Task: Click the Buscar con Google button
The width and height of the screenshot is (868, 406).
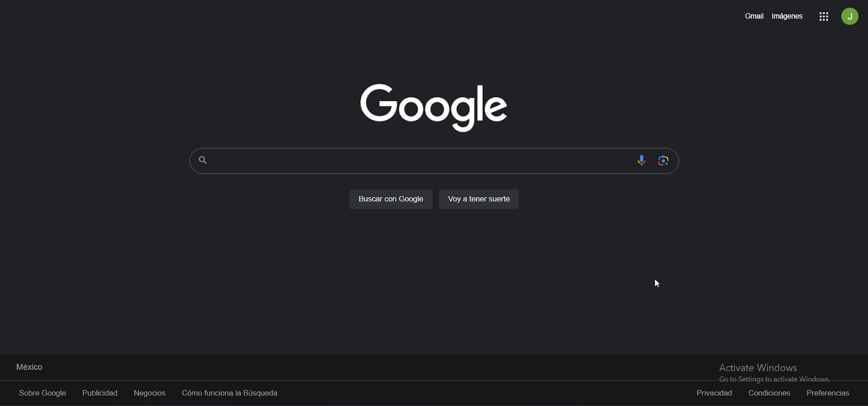Action: 391,199
